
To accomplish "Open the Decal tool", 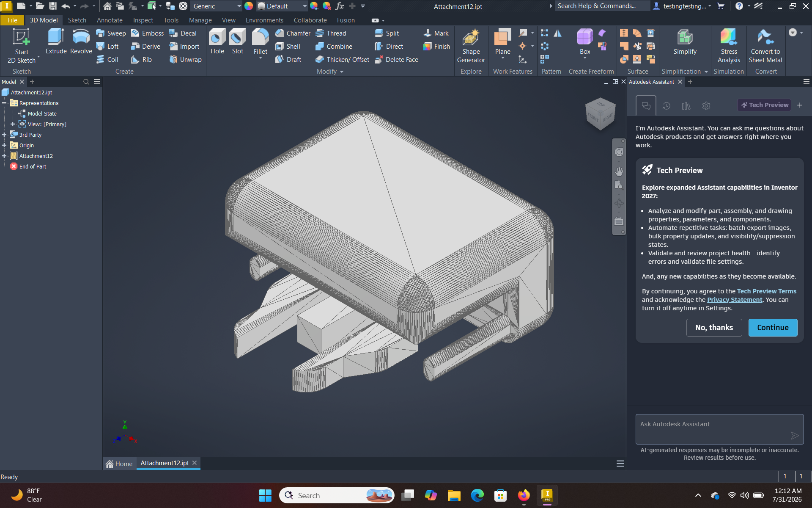I will pos(183,33).
